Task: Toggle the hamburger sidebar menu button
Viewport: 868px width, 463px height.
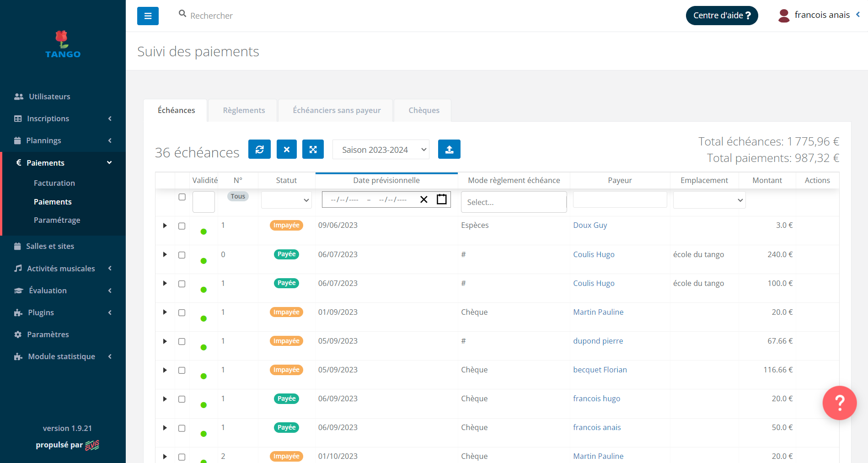Action: [x=148, y=16]
